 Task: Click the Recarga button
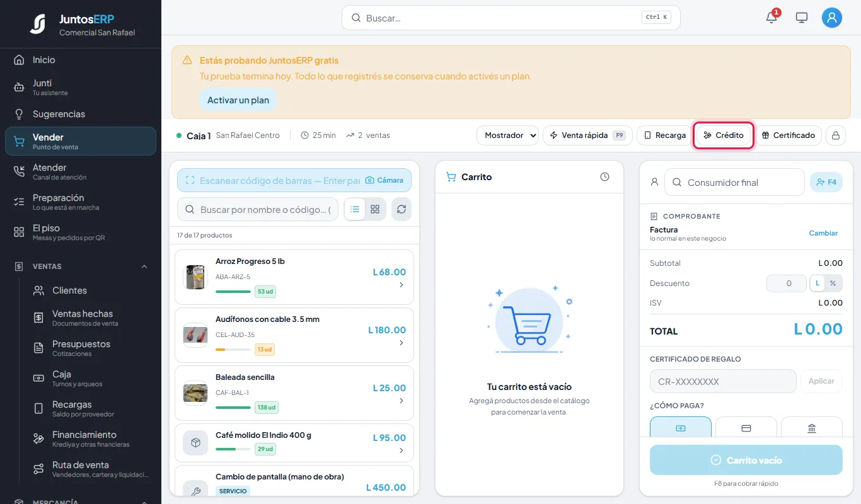point(664,135)
